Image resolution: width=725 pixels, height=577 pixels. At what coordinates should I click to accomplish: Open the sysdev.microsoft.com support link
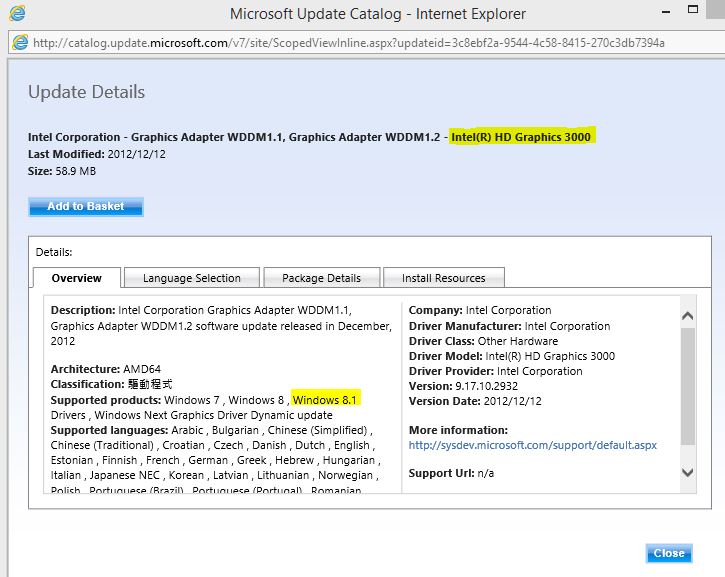click(x=533, y=445)
